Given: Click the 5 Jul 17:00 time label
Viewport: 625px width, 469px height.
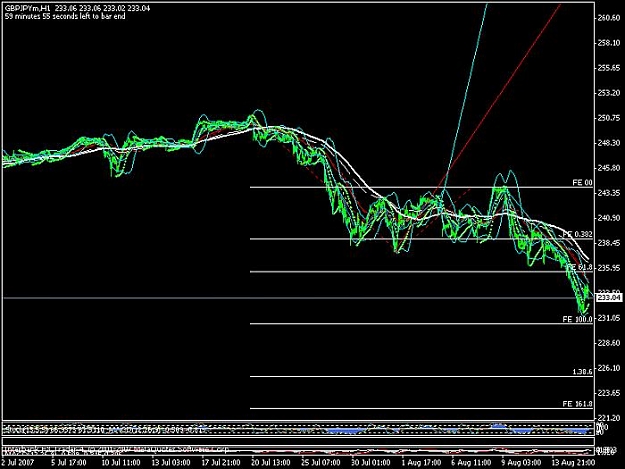Looking at the screenshot, I should [x=68, y=463].
